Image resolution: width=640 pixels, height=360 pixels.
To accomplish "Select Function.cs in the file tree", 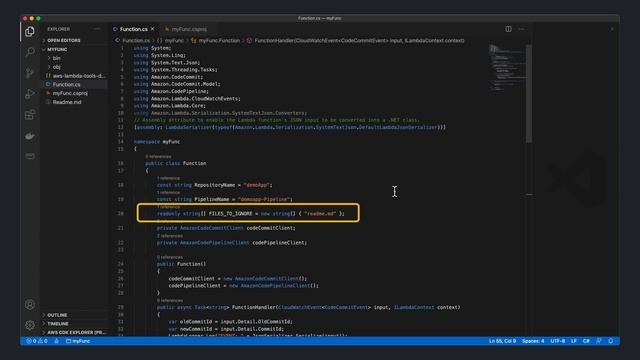I will pos(67,84).
